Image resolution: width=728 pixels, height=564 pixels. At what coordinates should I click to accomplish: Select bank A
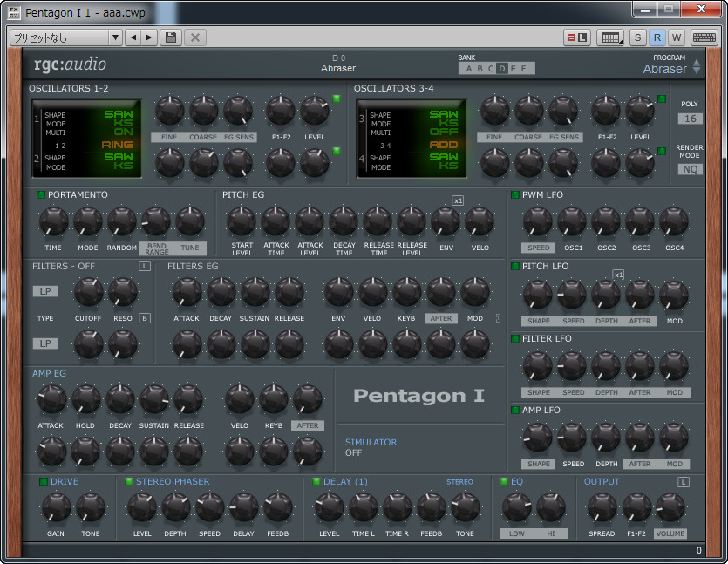[x=469, y=69]
